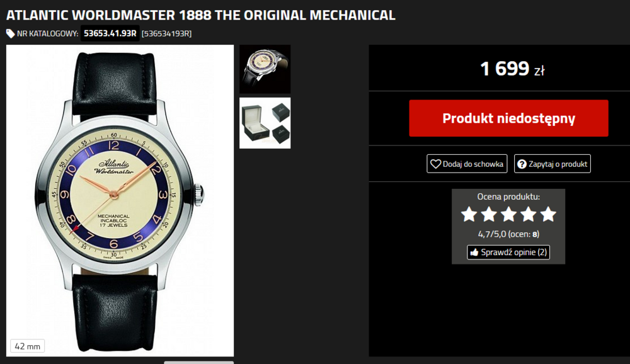Open the main watch product image
Screen dimensions: 630x364
(120, 200)
